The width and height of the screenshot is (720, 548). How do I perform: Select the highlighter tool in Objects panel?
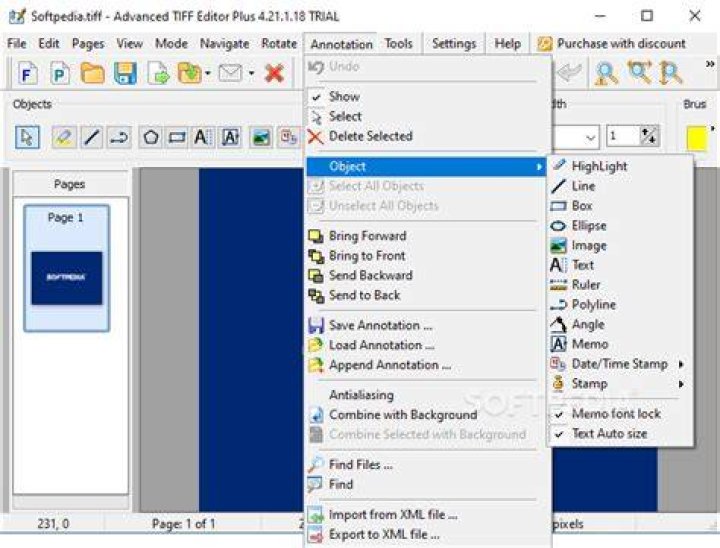pyautogui.click(x=64, y=137)
